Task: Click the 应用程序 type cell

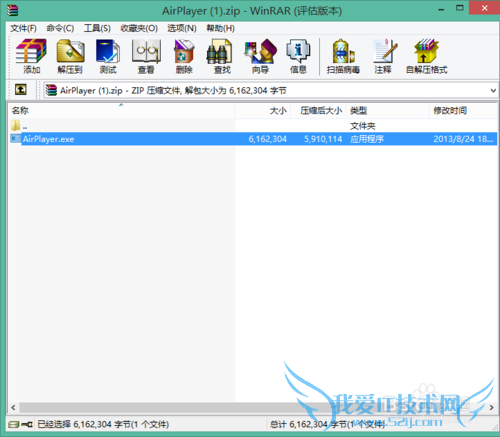Action: point(367,139)
